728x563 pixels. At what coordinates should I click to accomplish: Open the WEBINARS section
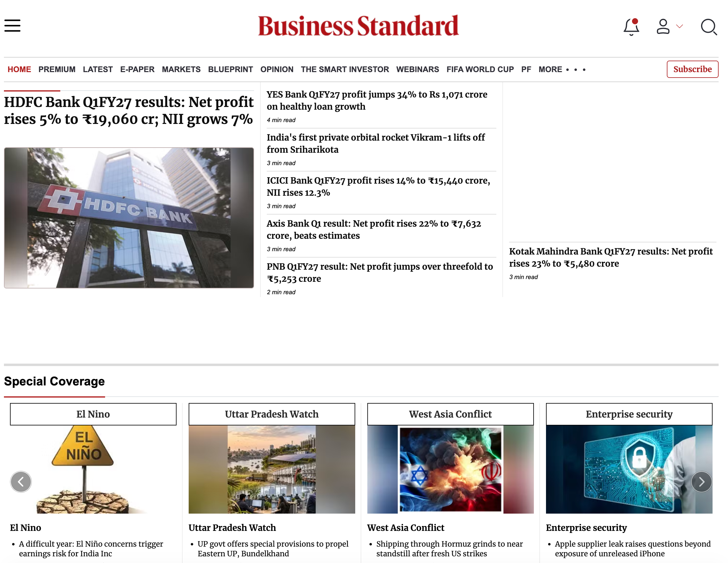pyautogui.click(x=417, y=69)
